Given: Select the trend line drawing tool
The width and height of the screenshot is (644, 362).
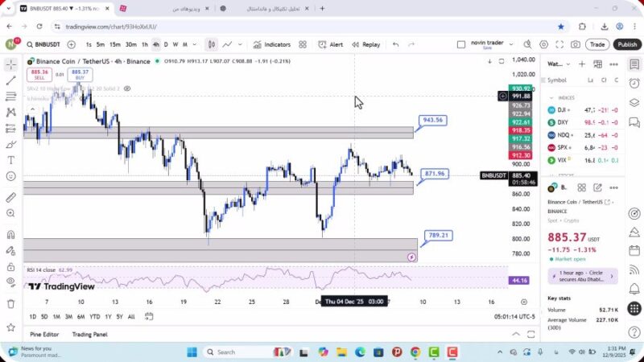Looking at the screenshot, I should click(x=11, y=80).
